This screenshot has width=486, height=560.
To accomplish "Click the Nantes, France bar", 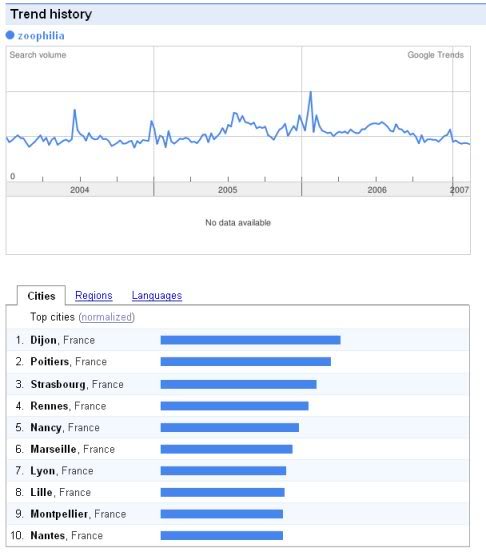I will (x=222, y=535).
